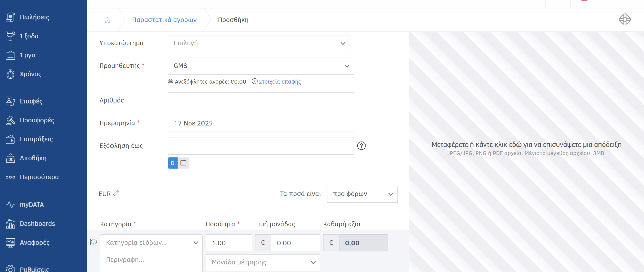Click the home breadcrumb icon
The image size is (644, 272).
(107, 20)
